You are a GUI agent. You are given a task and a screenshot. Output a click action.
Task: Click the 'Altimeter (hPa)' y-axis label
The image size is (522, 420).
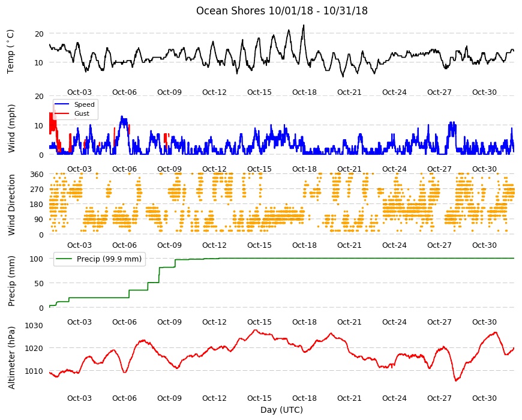point(11,358)
